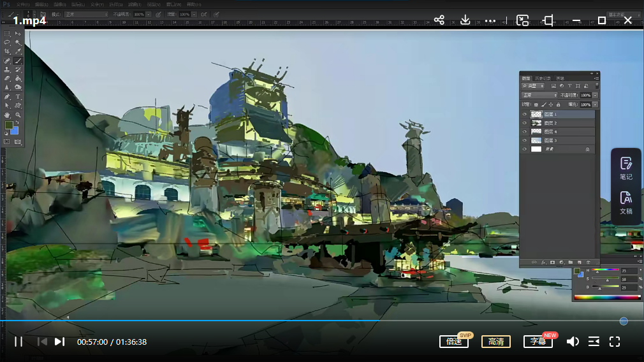Toggle lock position in Layers panel
The width and height of the screenshot is (644, 362).
point(551,105)
